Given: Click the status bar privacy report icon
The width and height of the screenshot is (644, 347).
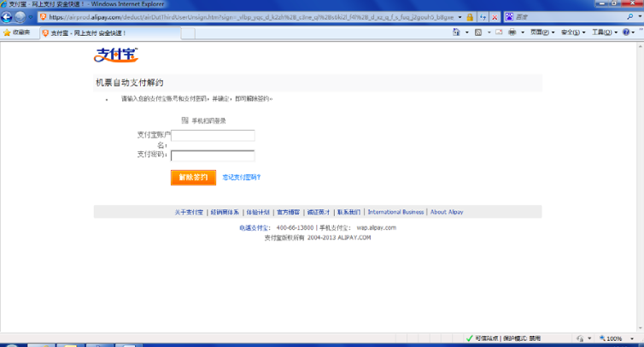Looking at the screenshot, I should [580, 338].
